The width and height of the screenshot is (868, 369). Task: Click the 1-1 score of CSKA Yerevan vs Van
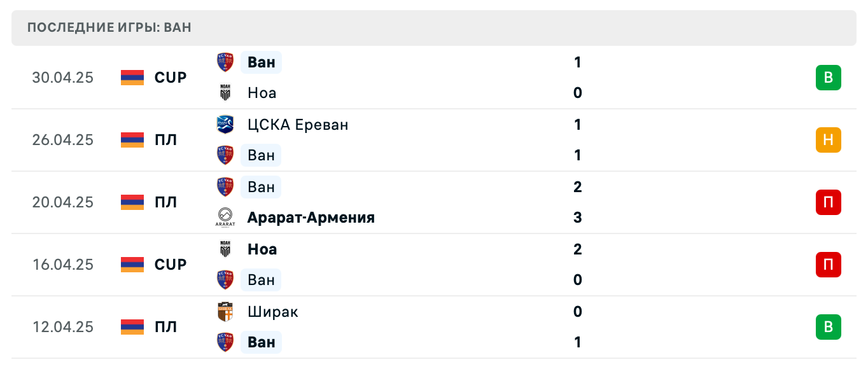coord(577,140)
